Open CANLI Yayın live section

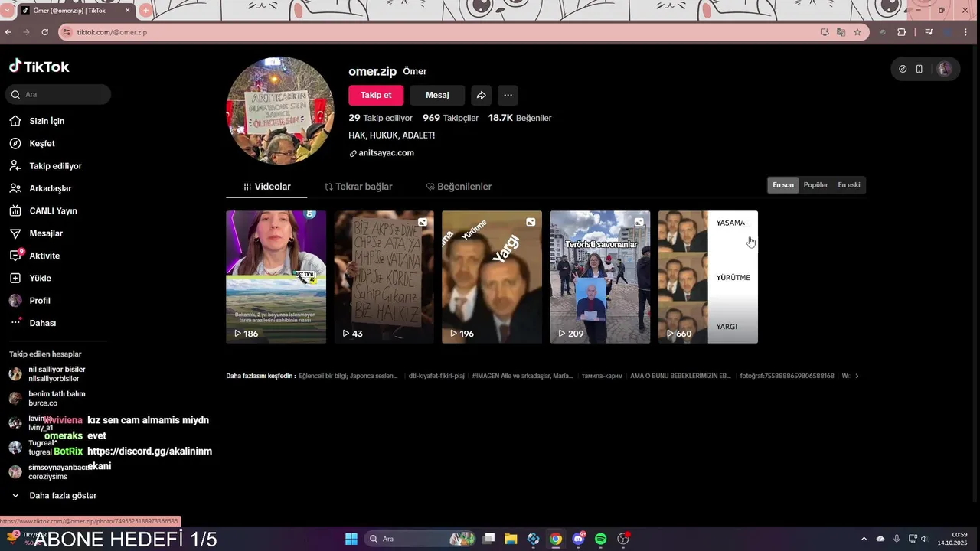pos(53,210)
